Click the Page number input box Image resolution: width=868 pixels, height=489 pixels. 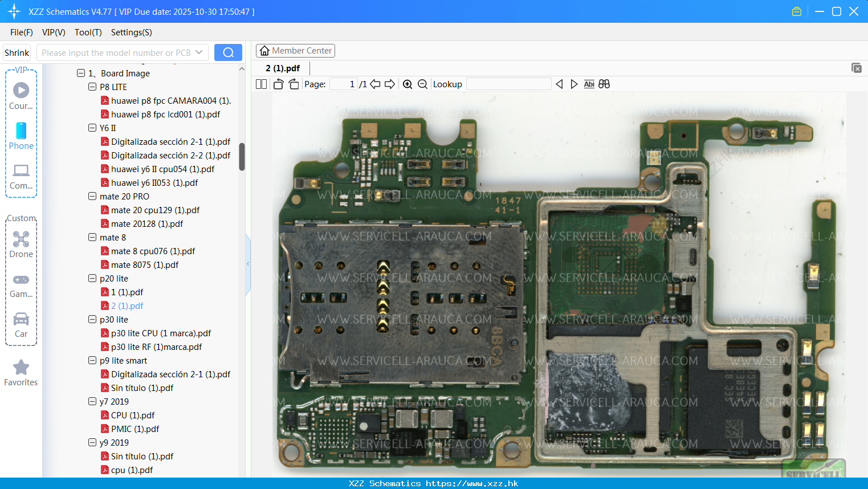point(344,84)
